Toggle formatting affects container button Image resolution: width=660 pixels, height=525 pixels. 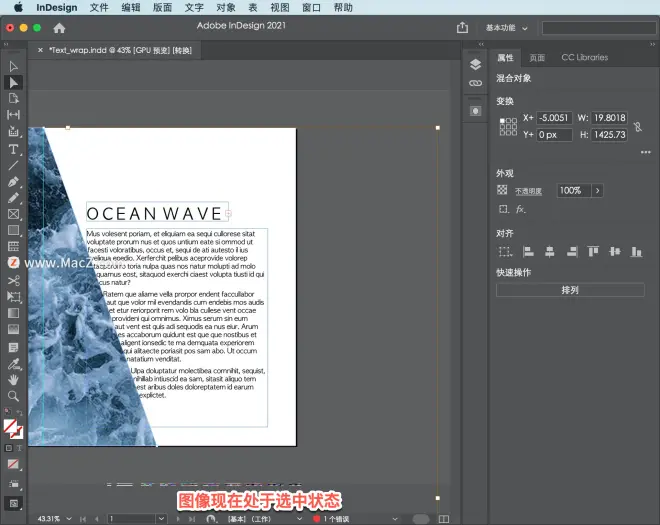pos(8,448)
